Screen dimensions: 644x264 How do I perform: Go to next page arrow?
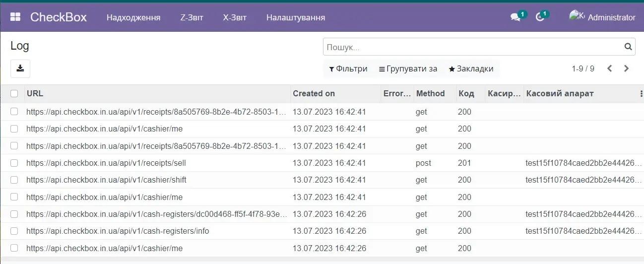pos(626,68)
